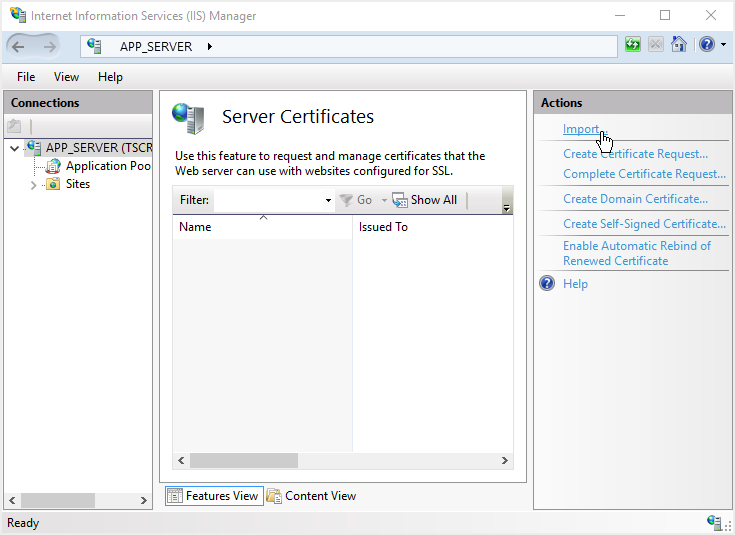Open dropdown arrow next to Go
Screen dimensions: 735x535
pos(384,200)
